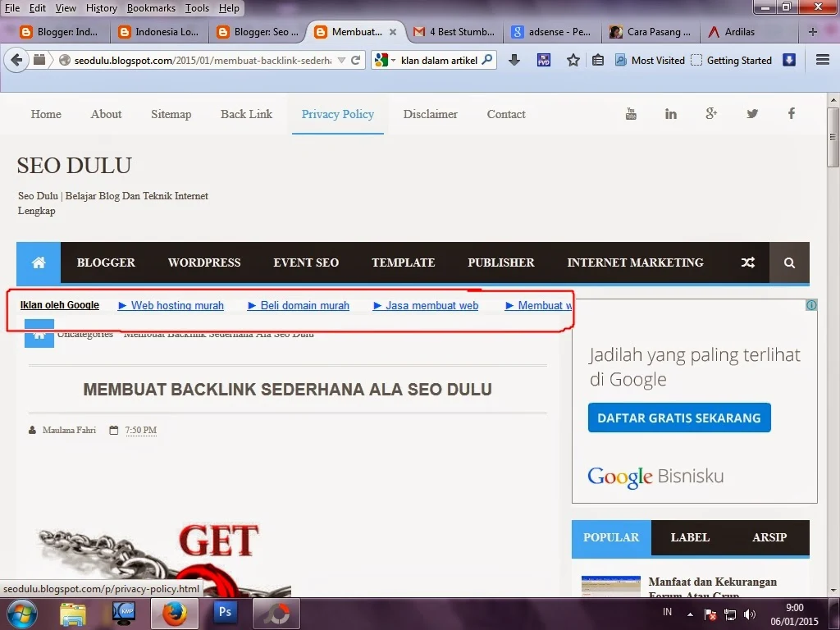This screenshot has height=630, width=840.
Task: Open the search engine selector dropdown
Action: (386, 60)
